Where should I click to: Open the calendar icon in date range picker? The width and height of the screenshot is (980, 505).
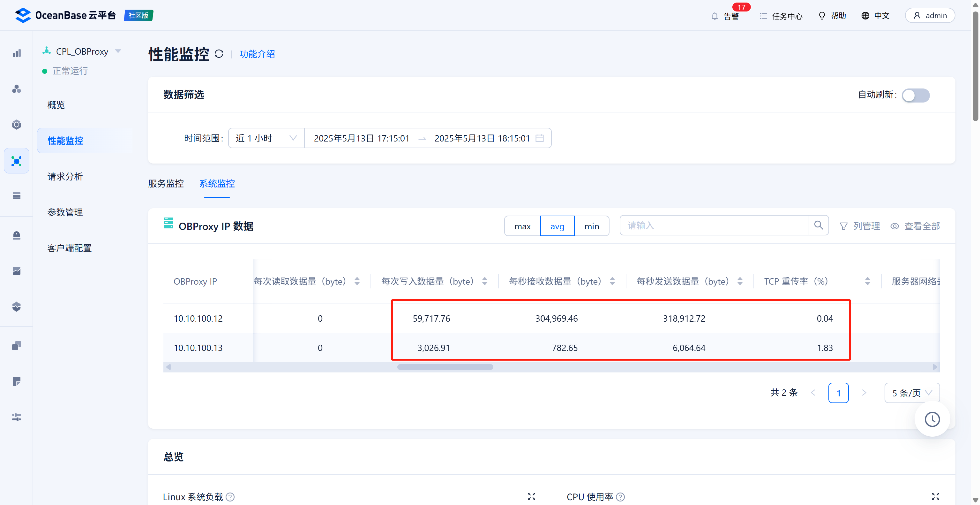[539, 138]
